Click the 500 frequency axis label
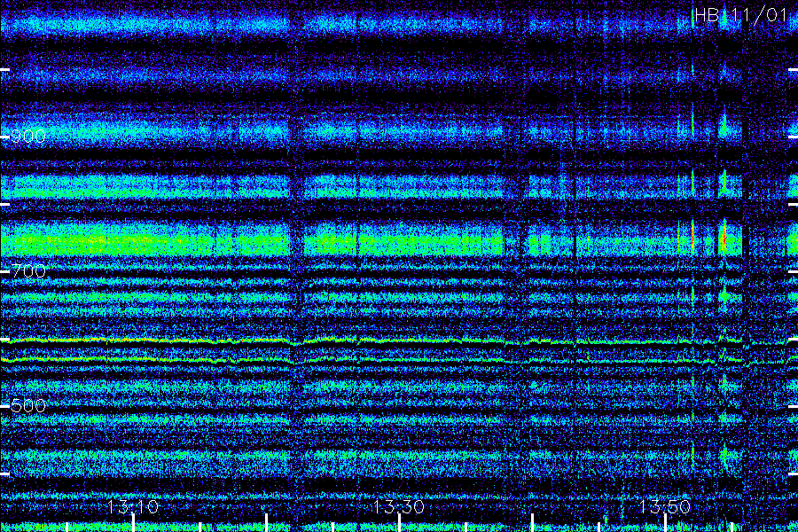The image size is (798, 532). click(28, 406)
